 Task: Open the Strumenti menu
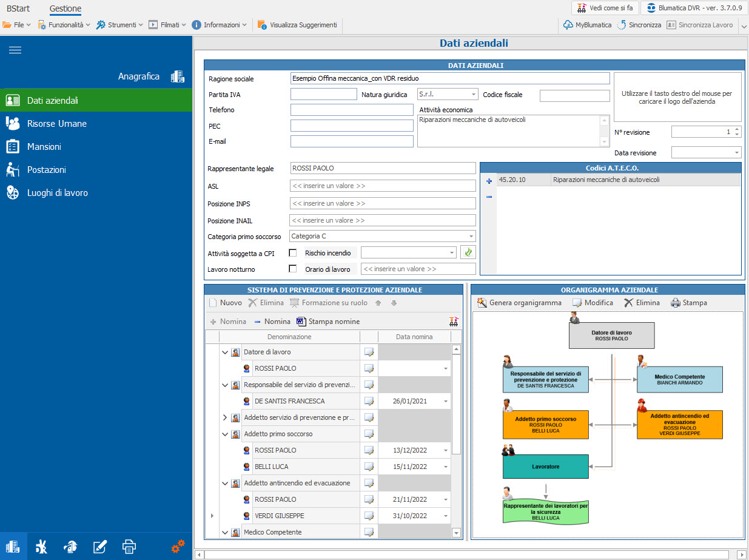click(119, 25)
